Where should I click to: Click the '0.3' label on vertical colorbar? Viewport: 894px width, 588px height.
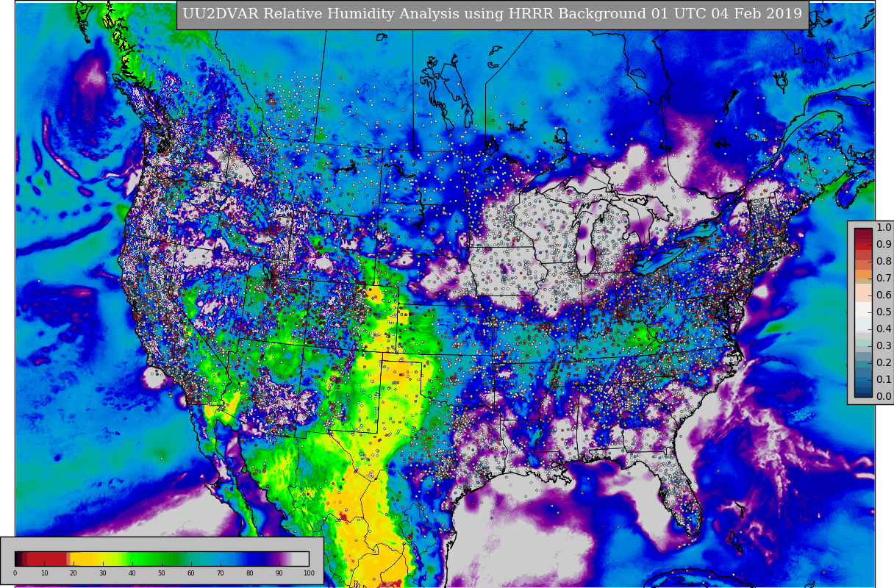pos(884,345)
